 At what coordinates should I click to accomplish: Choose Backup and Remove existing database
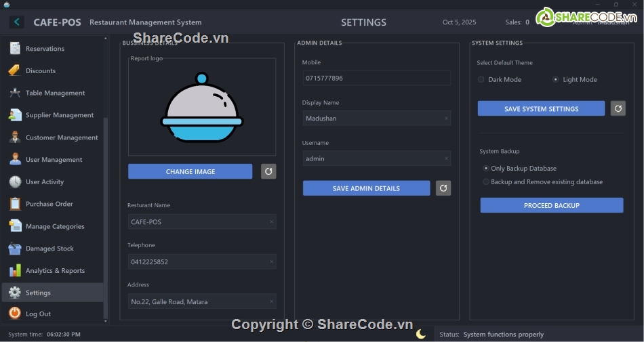coord(486,181)
